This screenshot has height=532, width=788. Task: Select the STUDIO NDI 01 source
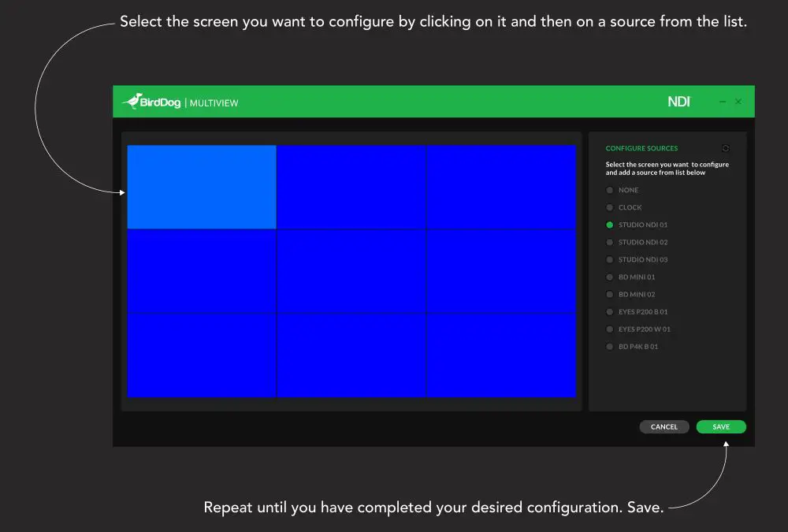tap(640, 225)
